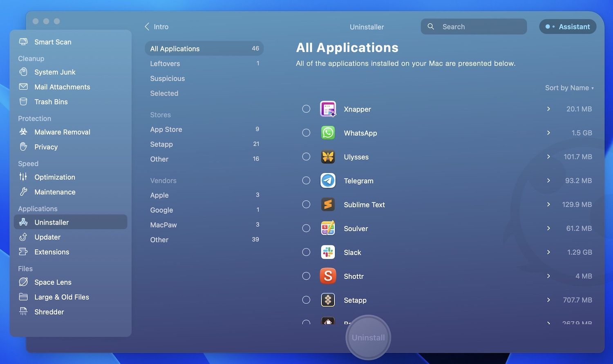613x364 pixels.
Task: Click the WhatsApp app icon
Action: [x=328, y=133]
